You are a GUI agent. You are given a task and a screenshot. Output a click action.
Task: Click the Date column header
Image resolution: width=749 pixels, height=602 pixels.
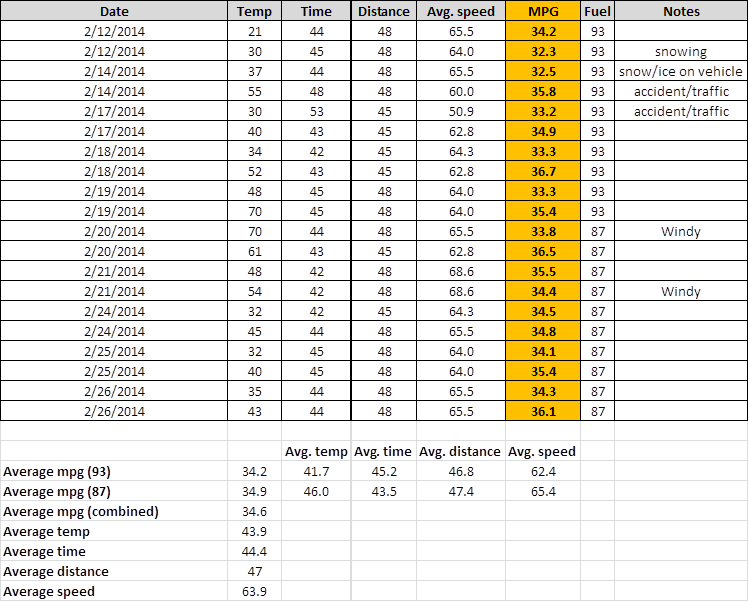(x=114, y=11)
